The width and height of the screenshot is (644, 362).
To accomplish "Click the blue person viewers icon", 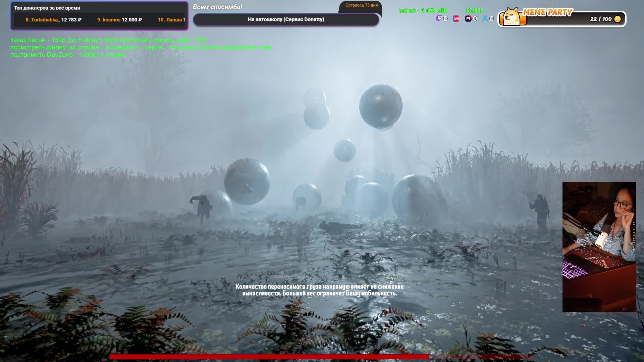I will pyautogui.click(x=485, y=19).
